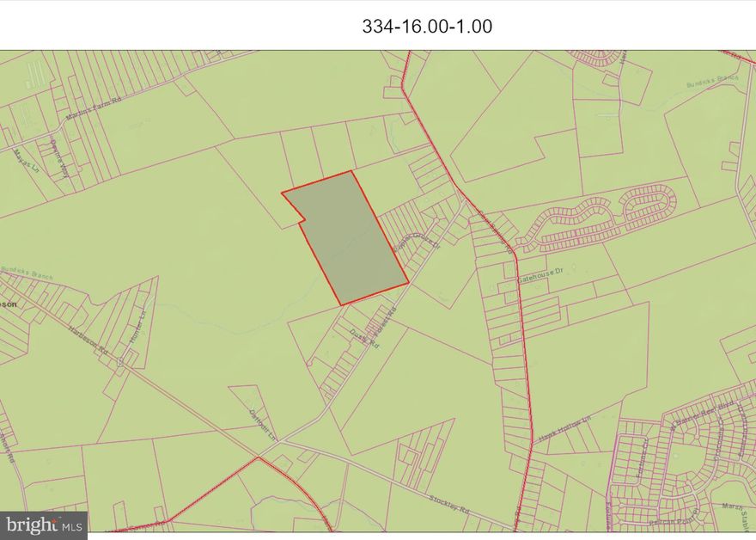Screen dimensions: 756x540
Task: Click the Martins Farm Rd label
Action: [x=94, y=109]
